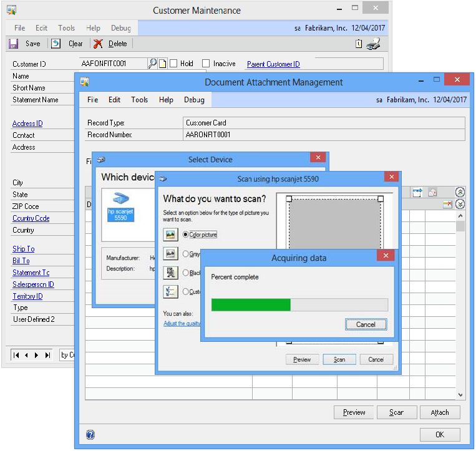Click the note page icon next to Customer ID
This screenshot has width=476, height=451.
pyautogui.click(x=163, y=64)
